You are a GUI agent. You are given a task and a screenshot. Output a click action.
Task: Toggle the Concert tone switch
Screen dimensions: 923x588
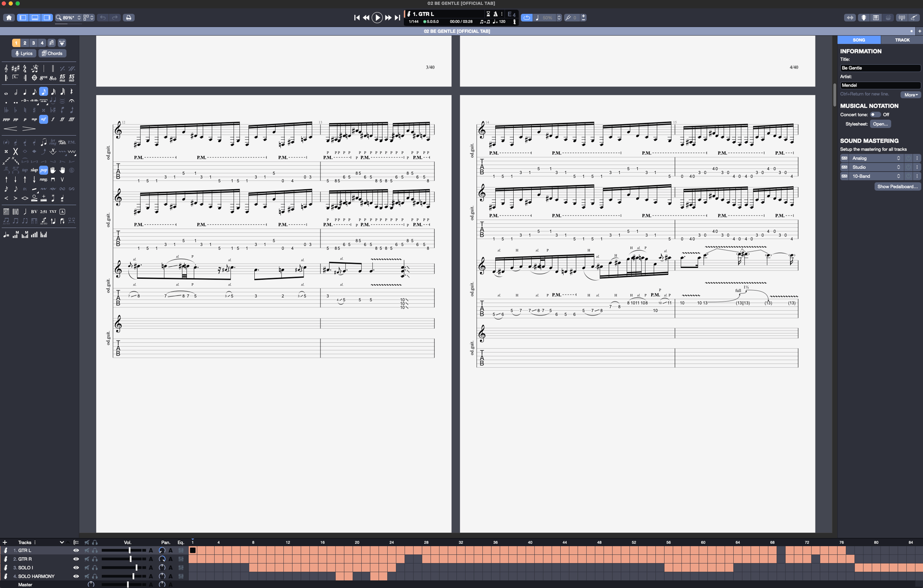[x=875, y=114]
